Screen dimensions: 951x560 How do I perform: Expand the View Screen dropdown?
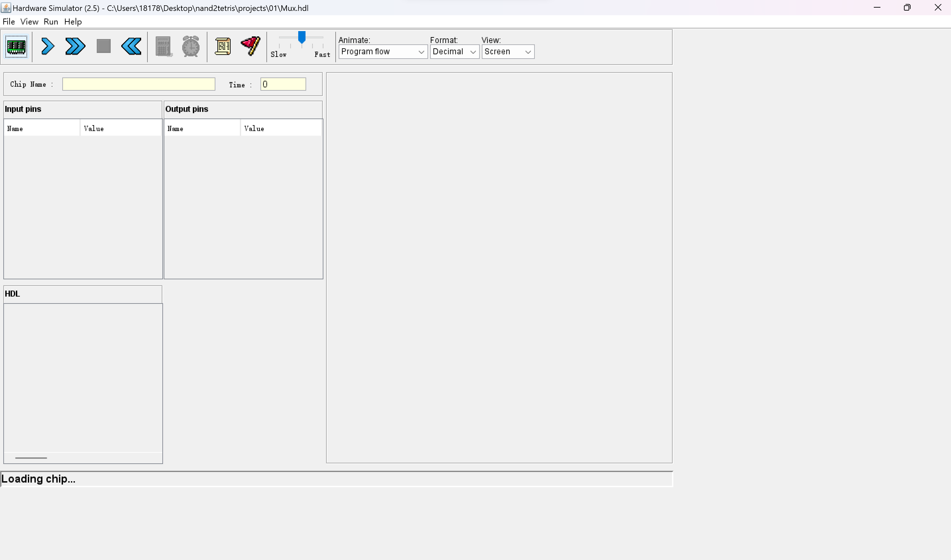click(508, 52)
